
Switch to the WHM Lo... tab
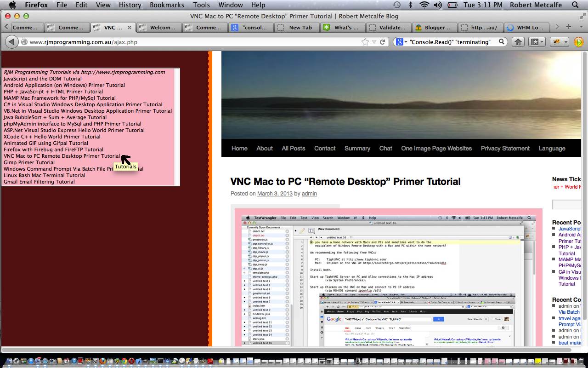click(526, 28)
